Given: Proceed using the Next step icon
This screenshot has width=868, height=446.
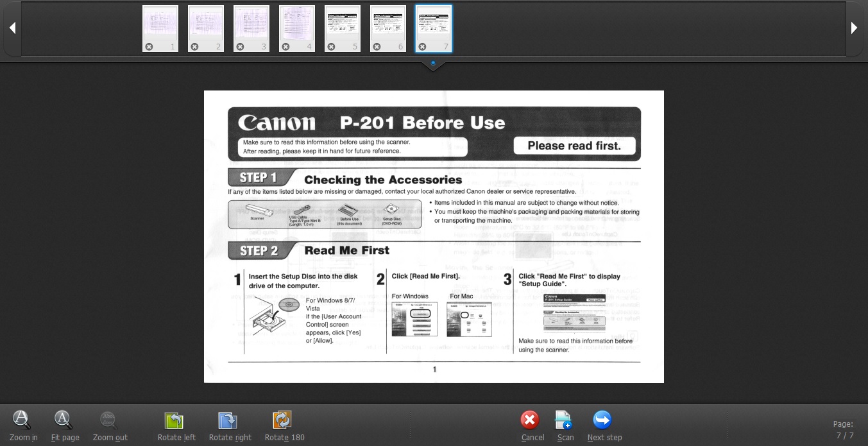Looking at the screenshot, I should coord(602,420).
